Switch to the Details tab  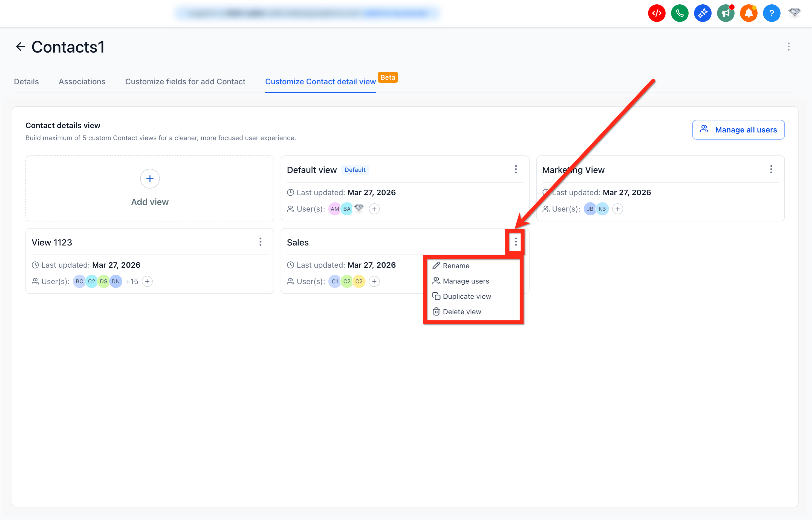(26, 82)
